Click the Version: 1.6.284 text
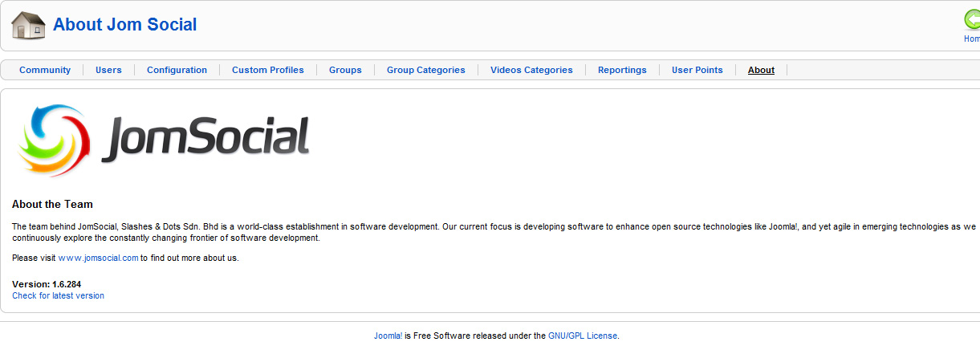980x358 pixels. [47, 284]
